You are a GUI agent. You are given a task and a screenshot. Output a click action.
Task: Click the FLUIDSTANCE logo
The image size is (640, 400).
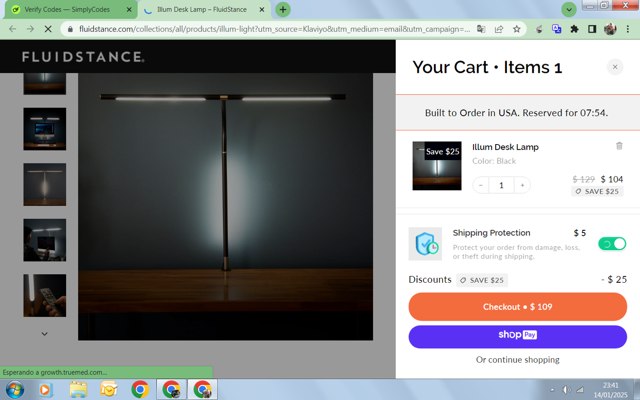pos(83,57)
